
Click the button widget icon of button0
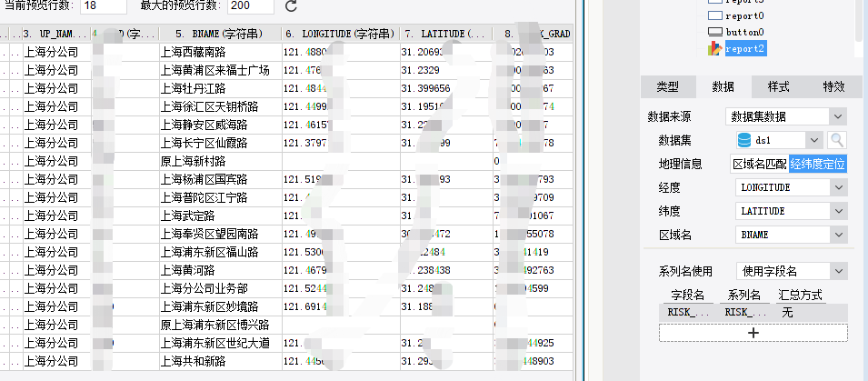pos(715,32)
